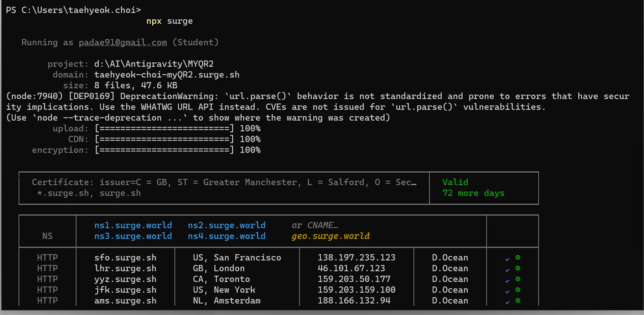Click the CDN progress bar
The image size is (644, 315).
click(164, 139)
